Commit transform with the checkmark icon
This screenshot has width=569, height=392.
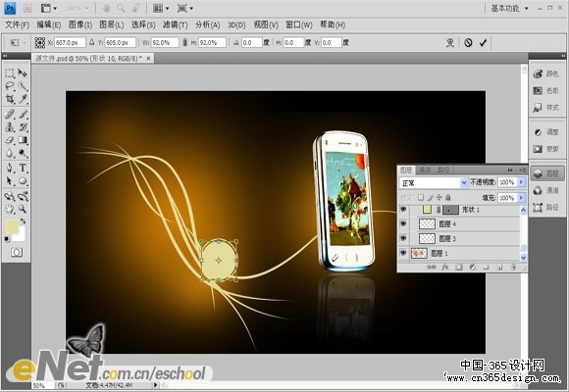[483, 43]
